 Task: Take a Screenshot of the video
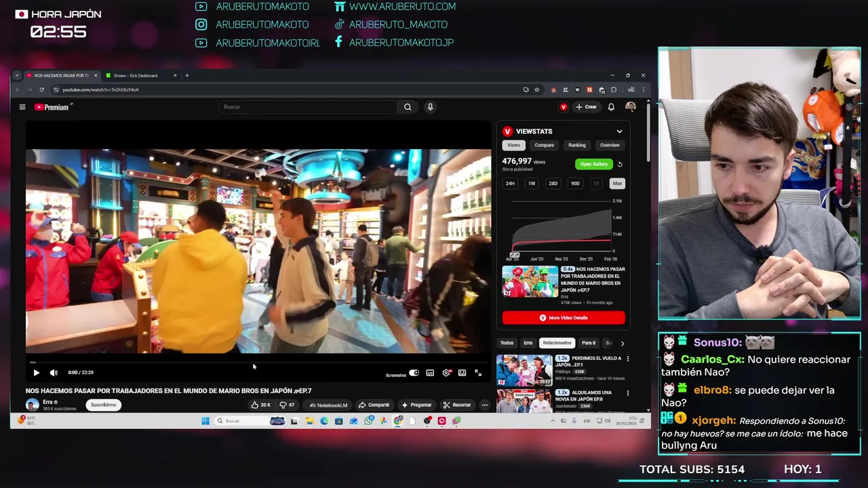point(395,375)
